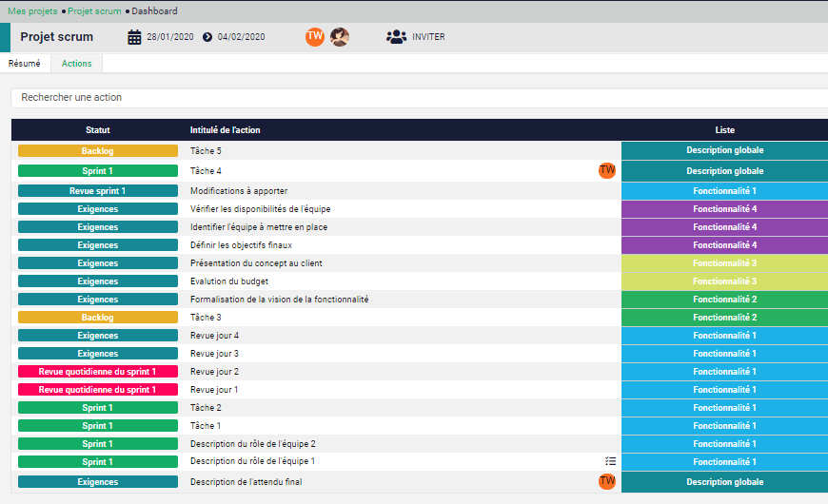Click the calendar icon beside the start date
Image resolution: width=828 pixels, height=504 pixels.
click(x=135, y=37)
